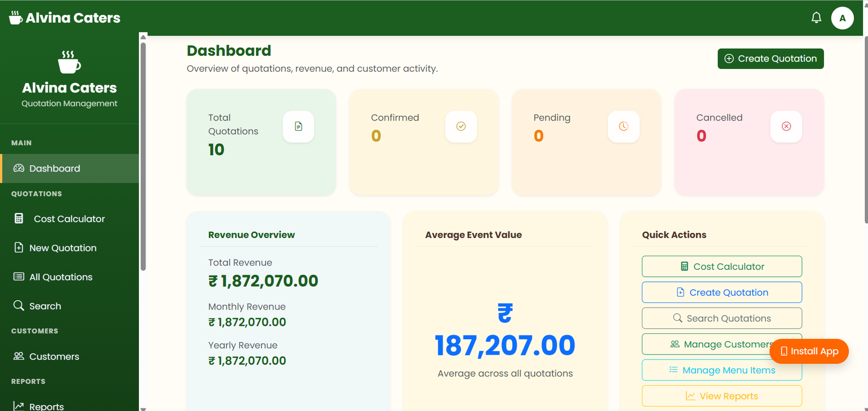This screenshot has height=411, width=868.
Task: Click the sidebar scrollbar up arrow
Action: (143, 36)
